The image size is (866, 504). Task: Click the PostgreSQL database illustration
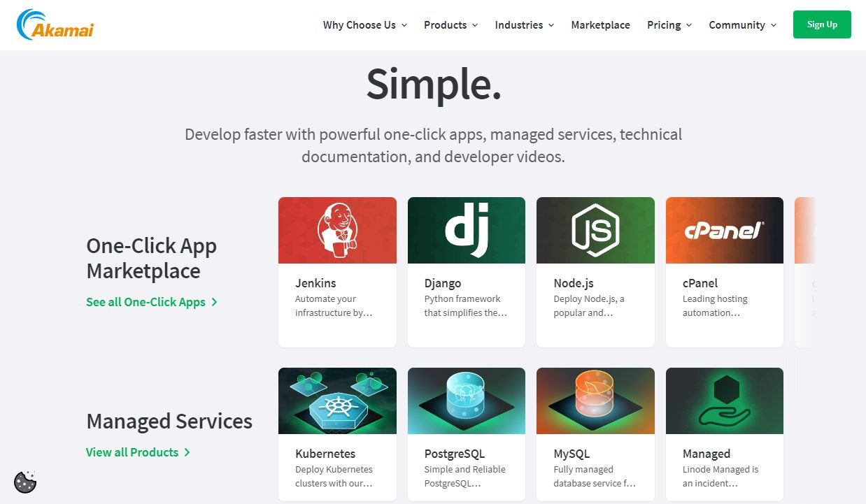click(466, 401)
